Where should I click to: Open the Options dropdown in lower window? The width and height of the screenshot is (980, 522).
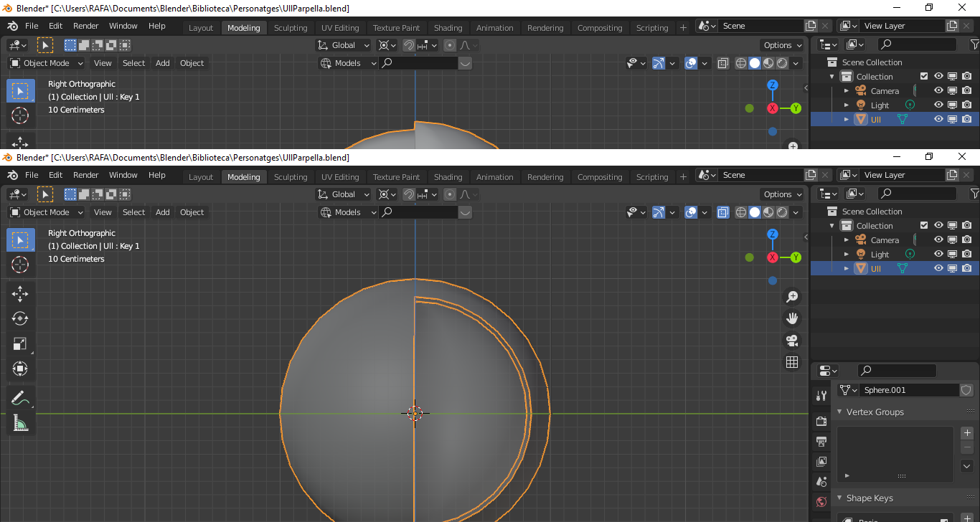pyautogui.click(x=783, y=194)
